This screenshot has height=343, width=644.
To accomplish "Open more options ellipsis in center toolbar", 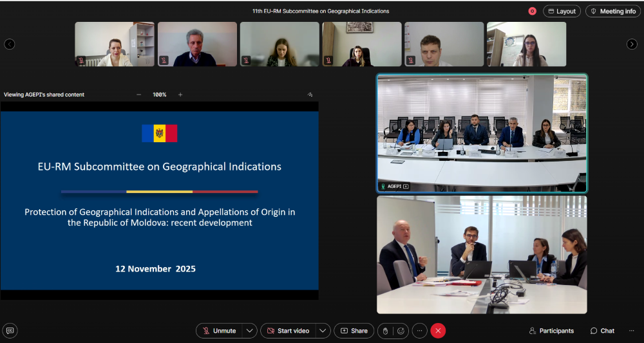I will [x=419, y=331].
